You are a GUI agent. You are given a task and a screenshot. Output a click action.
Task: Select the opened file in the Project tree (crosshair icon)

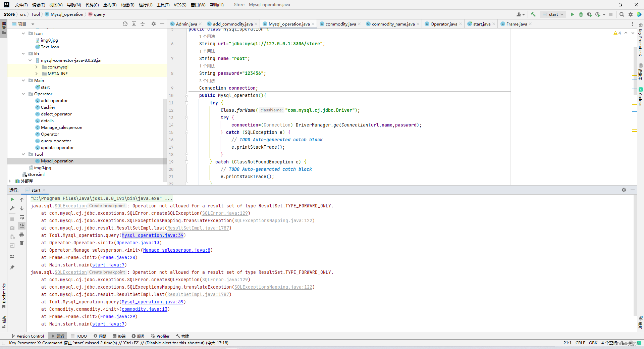125,24
